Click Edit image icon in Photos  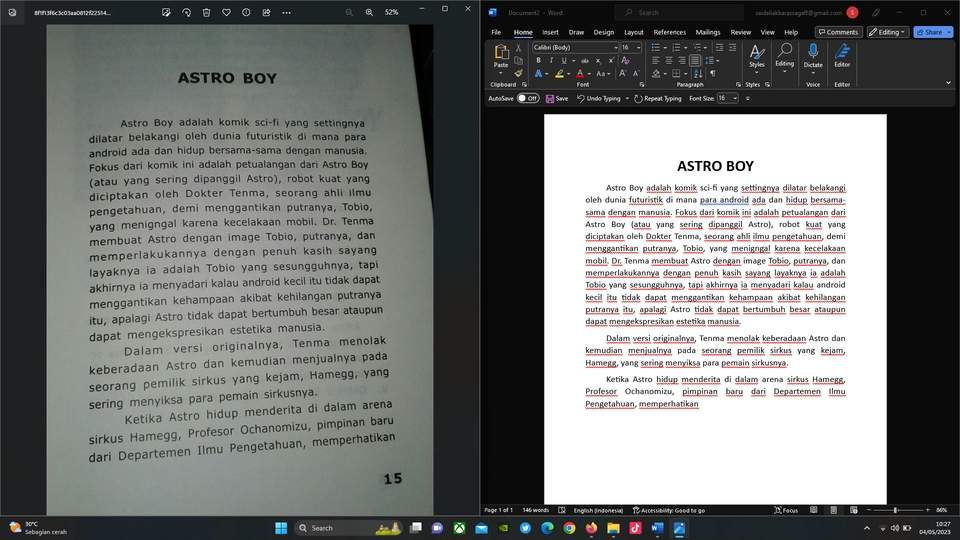tap(166, 12)
